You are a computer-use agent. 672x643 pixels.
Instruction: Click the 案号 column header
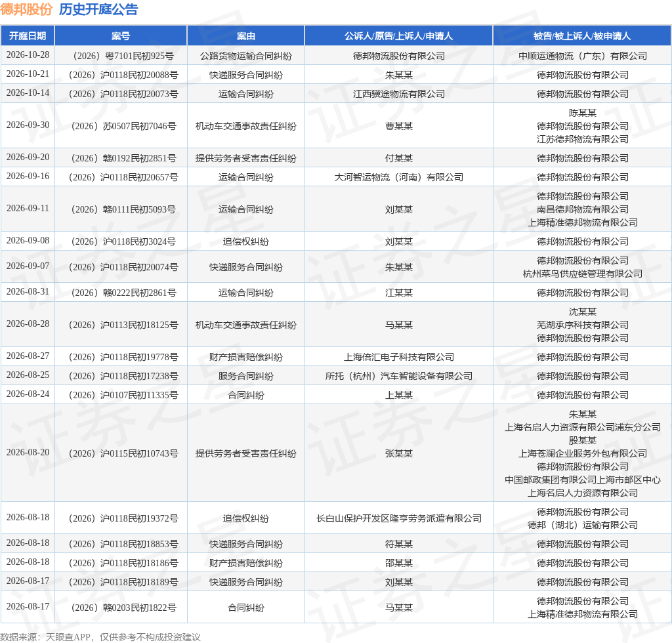point(121,36)
